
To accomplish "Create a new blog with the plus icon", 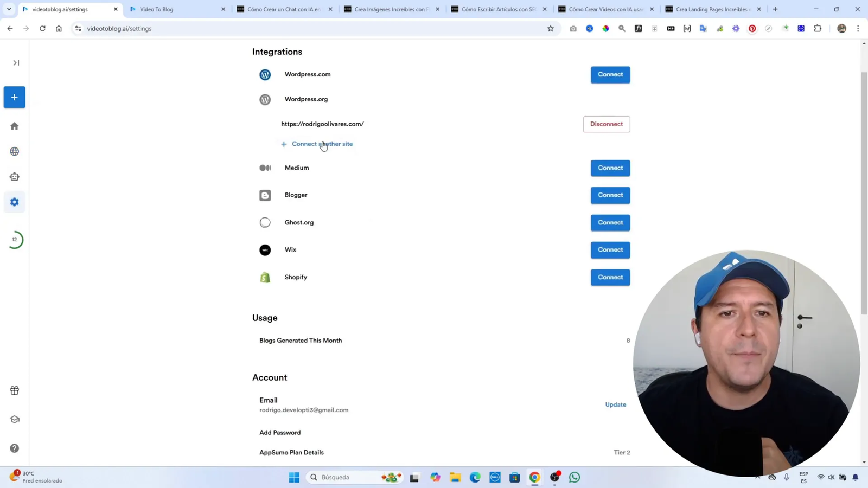I will 14,97.
